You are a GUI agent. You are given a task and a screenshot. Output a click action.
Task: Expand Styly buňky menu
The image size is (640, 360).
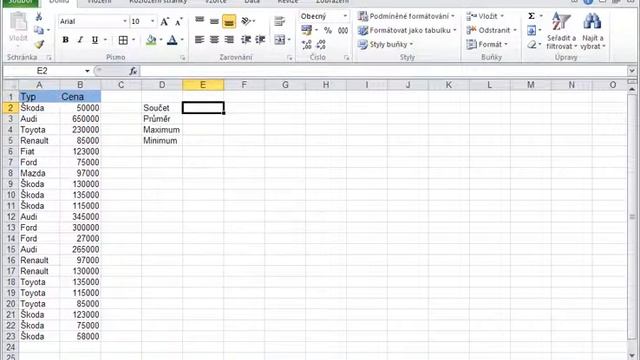[385, 44]
